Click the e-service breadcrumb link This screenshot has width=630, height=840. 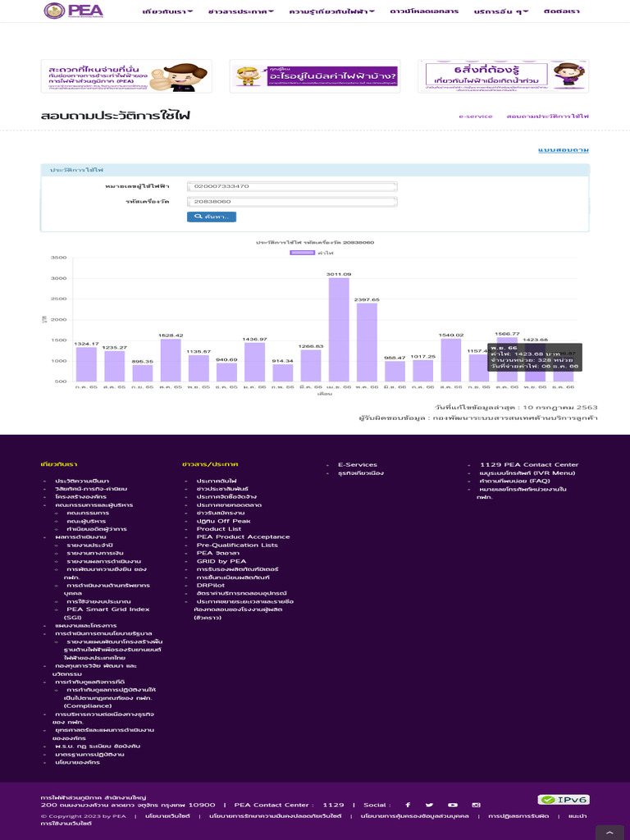coord(475,116)
